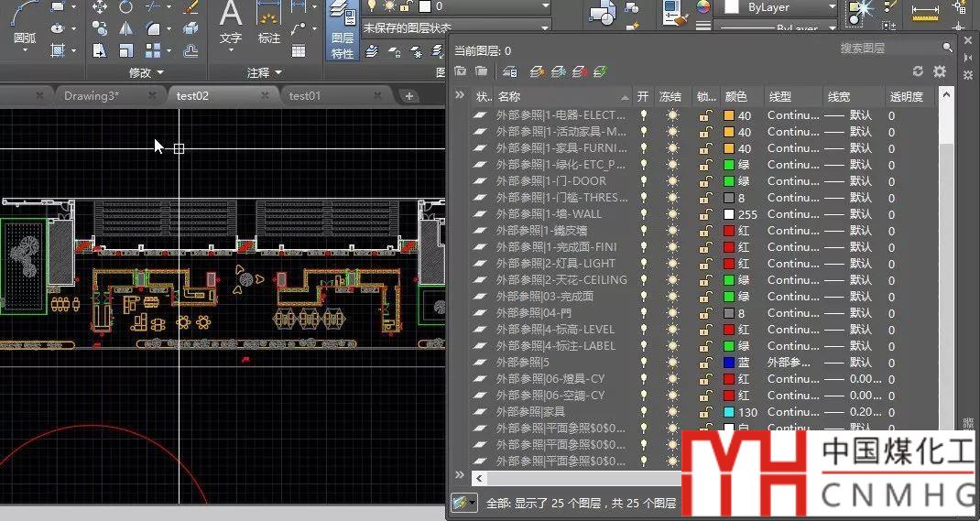Click the new layer icon in panel toolbar
Image resolution: width=980 pixels, height=521 pixels.
[536, 71]
